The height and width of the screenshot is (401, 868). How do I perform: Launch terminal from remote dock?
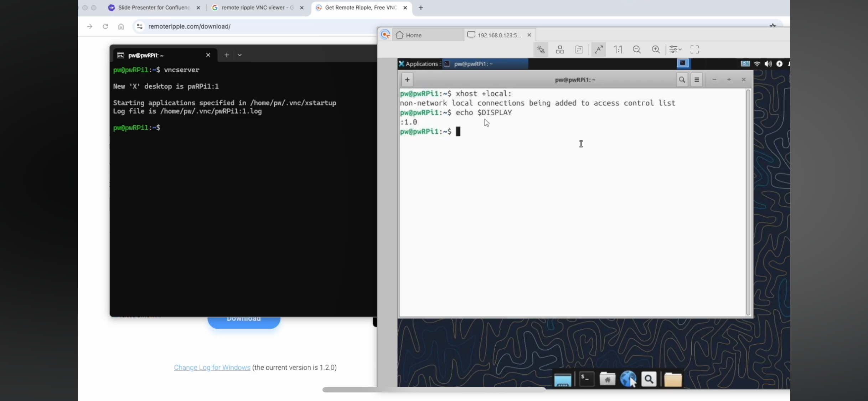pos(587,379)
